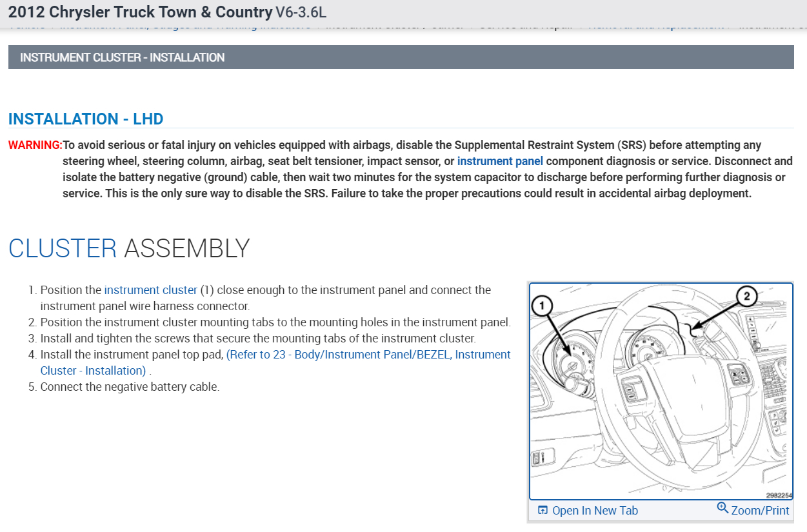The width and height of the screenshot is (807, 532).
Task: Open the instrument cluster link in step 1
Action: 150,290
